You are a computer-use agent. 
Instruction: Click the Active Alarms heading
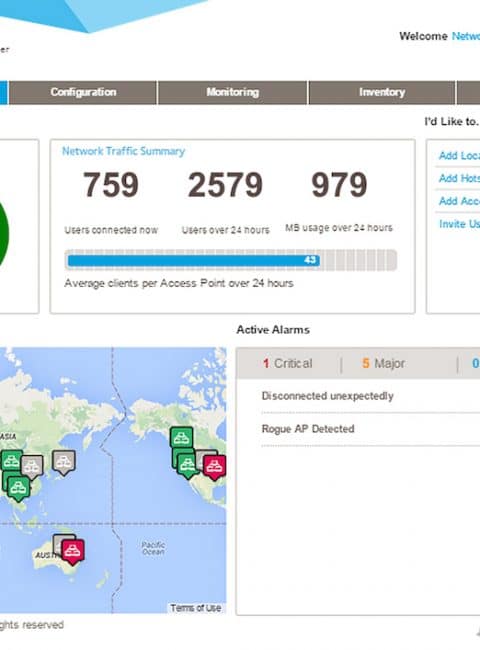pyautogui.click(x=273, y=330)
